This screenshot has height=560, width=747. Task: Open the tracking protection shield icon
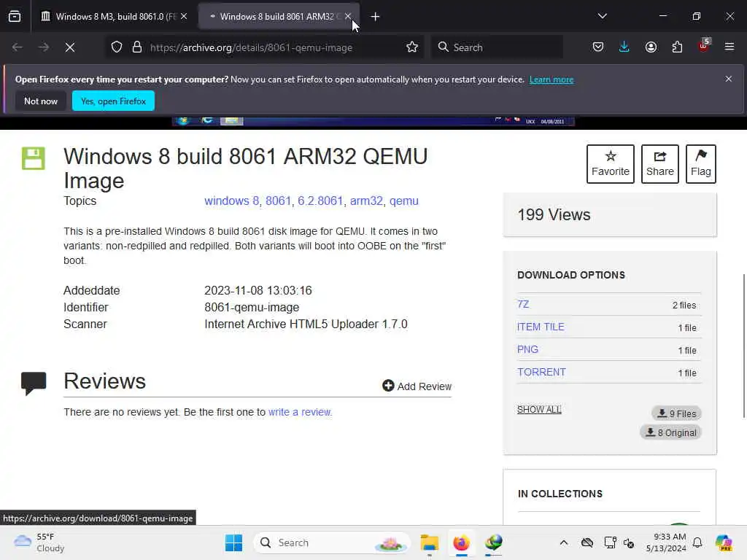pos(117,47)
